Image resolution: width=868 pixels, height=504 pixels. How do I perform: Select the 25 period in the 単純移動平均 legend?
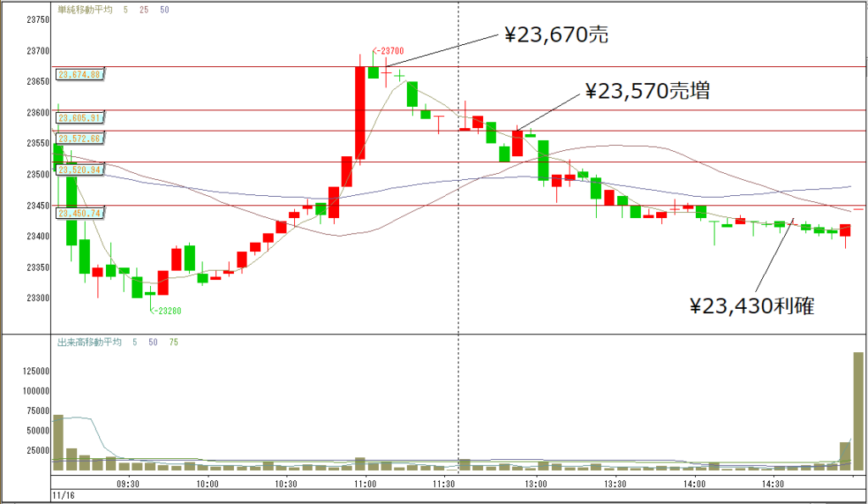coord(144,10)
